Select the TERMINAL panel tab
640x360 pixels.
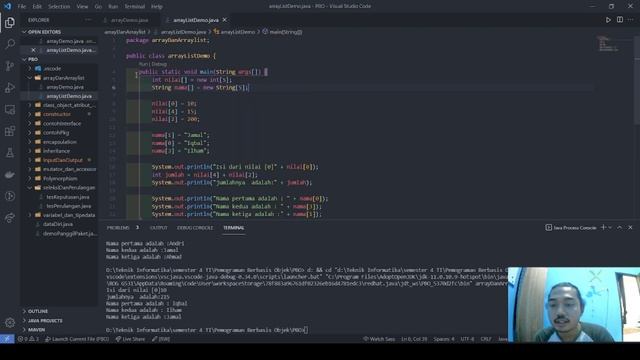[x=233, y=227]
